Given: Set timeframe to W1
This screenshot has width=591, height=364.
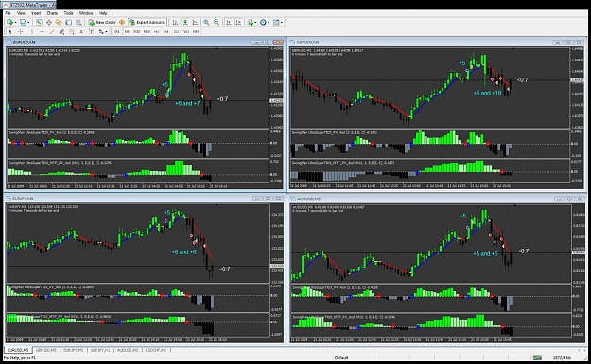Looking at the screenshot, I should pyautogui.click(x=186, y=31).
